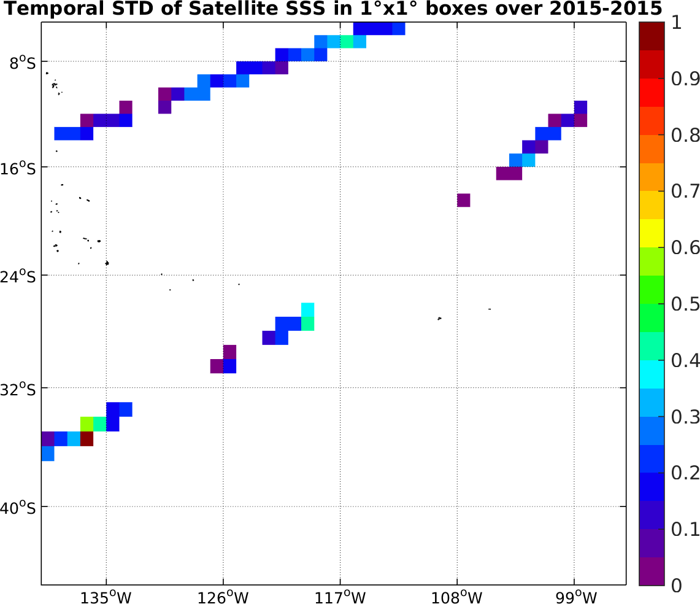Click the 126°W longitude label

223,597
